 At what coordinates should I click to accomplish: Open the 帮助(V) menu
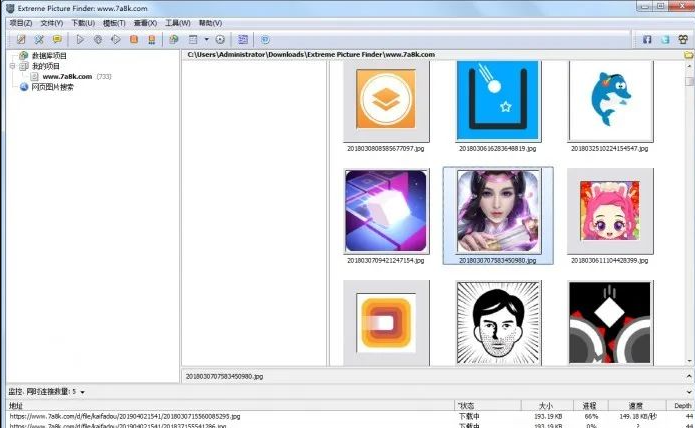tap(210, 23)
